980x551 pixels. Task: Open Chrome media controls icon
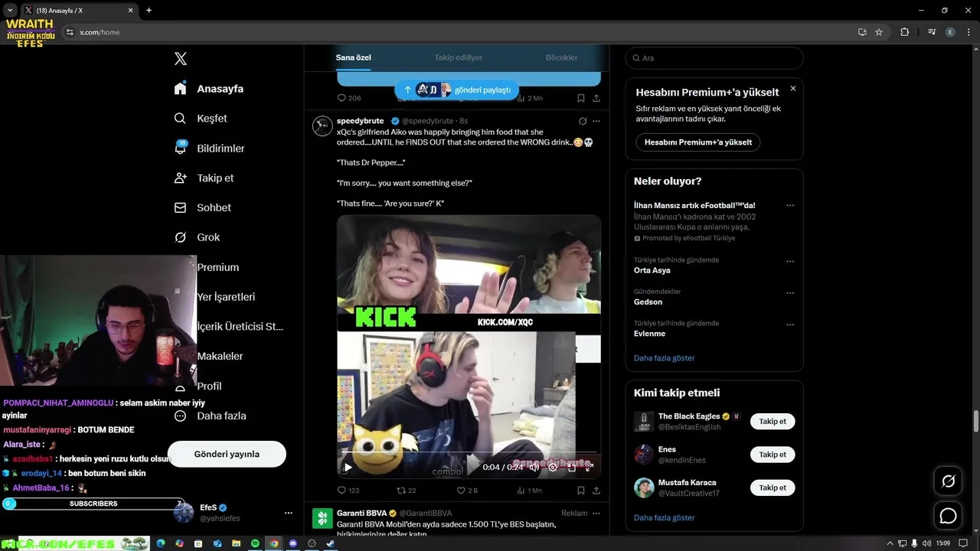(932, 32)
